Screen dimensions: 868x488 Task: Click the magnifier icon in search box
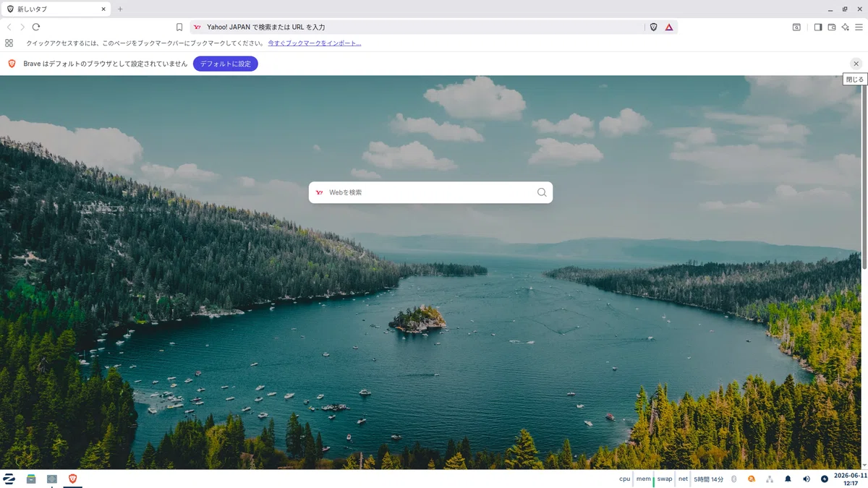point(542,192)
